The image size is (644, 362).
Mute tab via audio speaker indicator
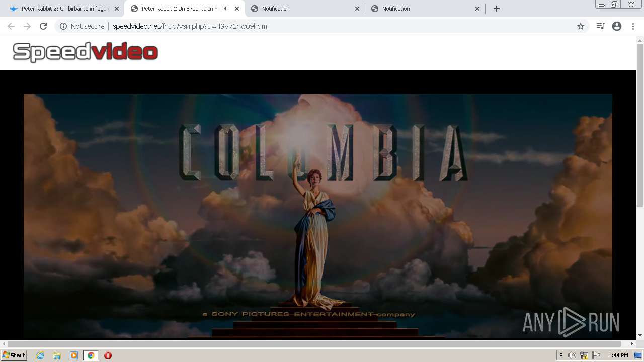(x=226, y=9)
